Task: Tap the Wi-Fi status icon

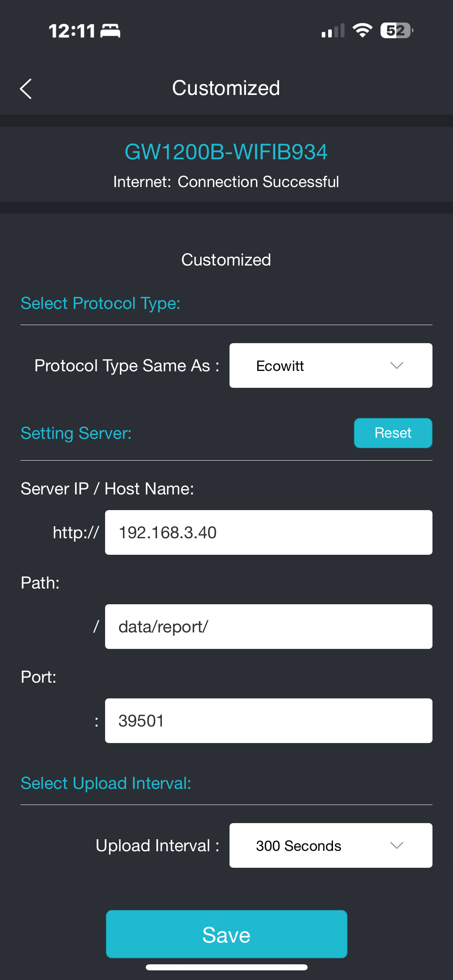Action: click(362, 31)
